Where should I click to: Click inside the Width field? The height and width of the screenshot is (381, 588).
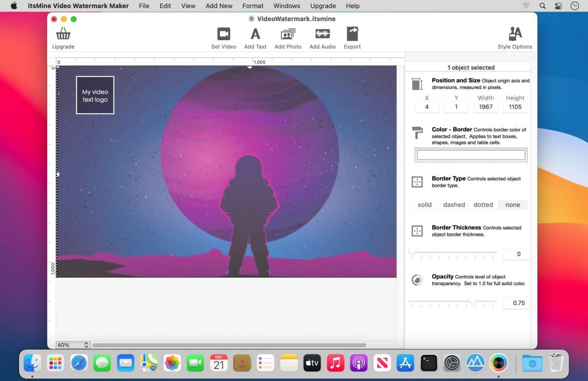(486, 107)
